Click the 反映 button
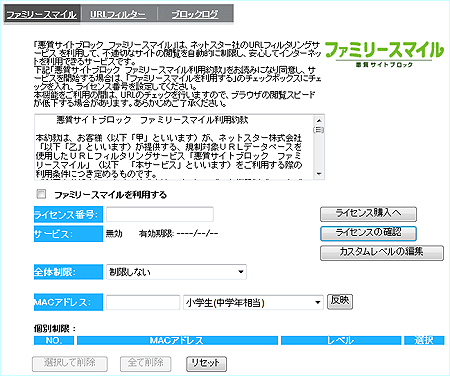 point(340,301)
